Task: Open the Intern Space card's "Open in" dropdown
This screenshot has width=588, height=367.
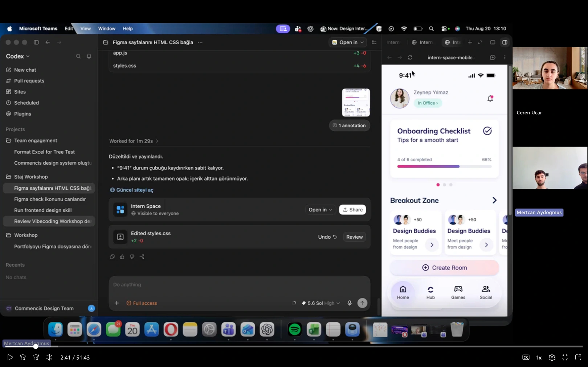Action: 320,210
